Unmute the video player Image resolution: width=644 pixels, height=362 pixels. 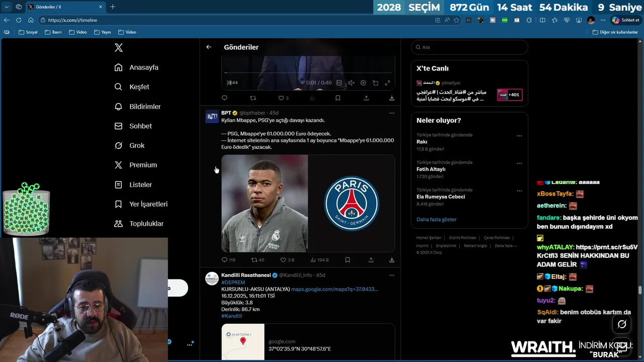[351, 83]
